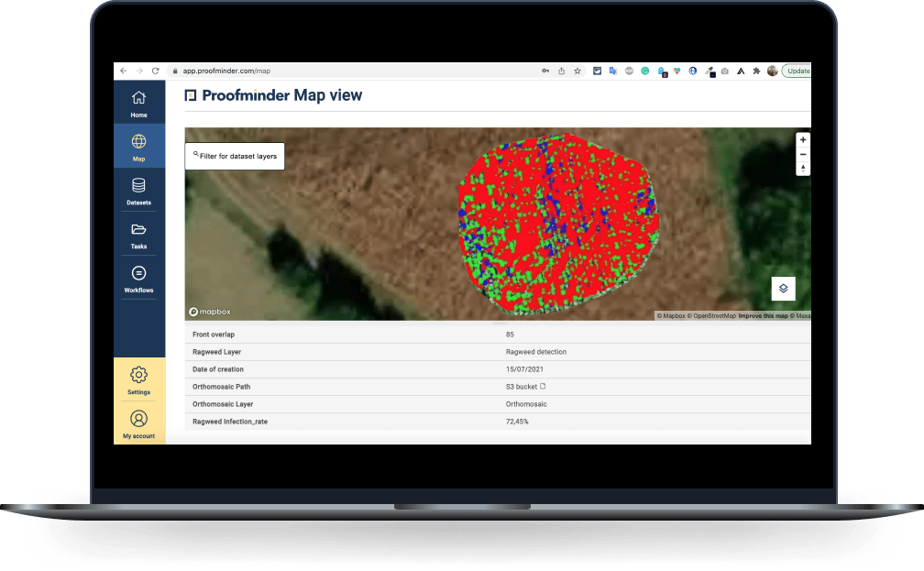Reset map bearing with compass button
The height and width of the screenshot is (571, 924).
point(803,169)
